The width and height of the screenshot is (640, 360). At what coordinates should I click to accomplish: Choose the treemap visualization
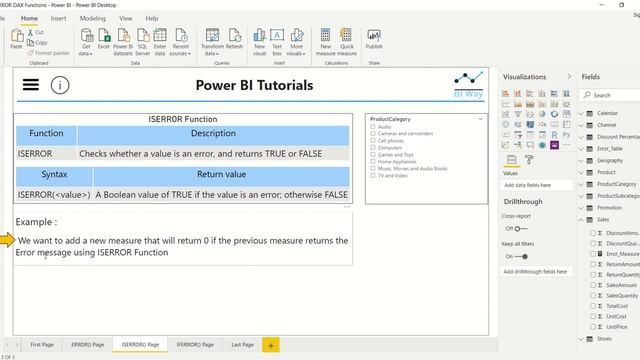[567, 114]
